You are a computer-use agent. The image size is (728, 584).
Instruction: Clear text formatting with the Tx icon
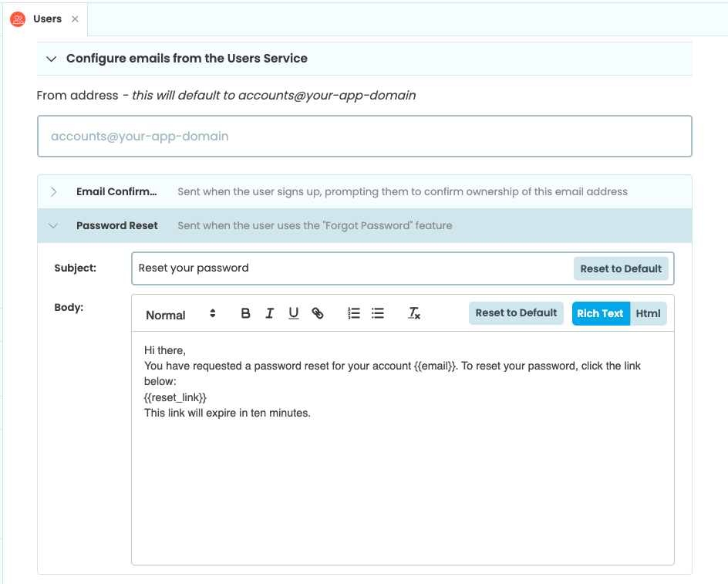413,312
